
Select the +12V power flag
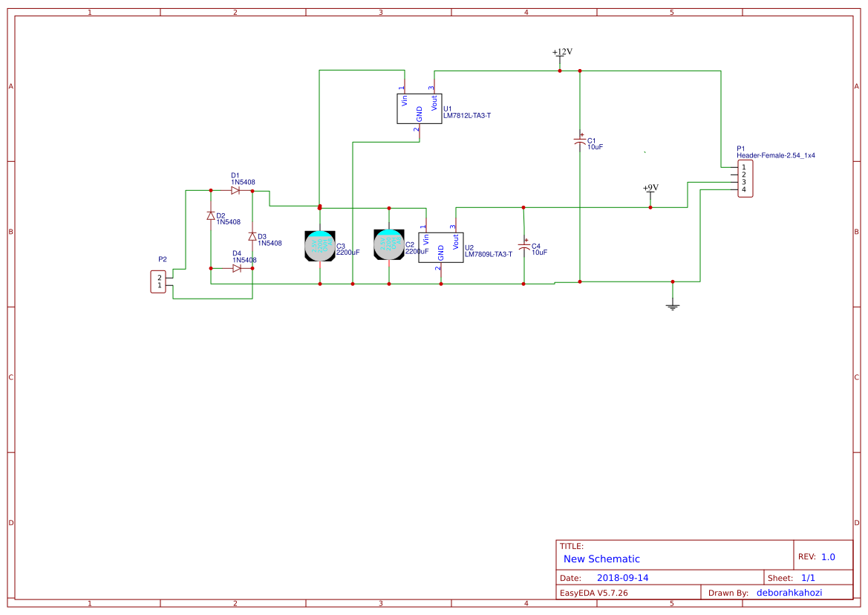pyautogui.click(x=561, y=52)
